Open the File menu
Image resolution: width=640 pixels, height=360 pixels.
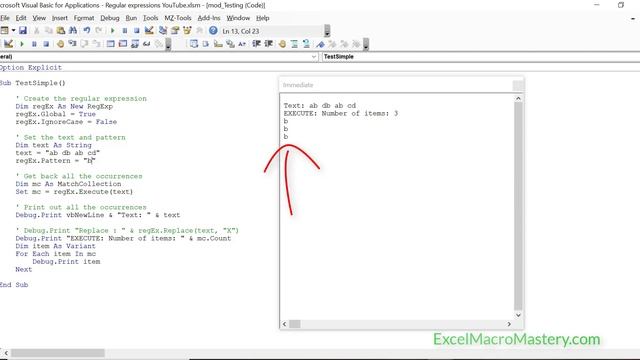point(4,18)
